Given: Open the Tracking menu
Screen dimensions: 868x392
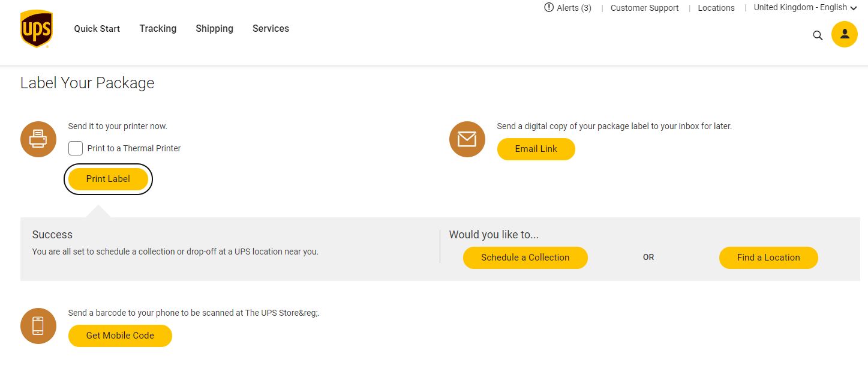Looking at the screenshot, I should 158,28.
